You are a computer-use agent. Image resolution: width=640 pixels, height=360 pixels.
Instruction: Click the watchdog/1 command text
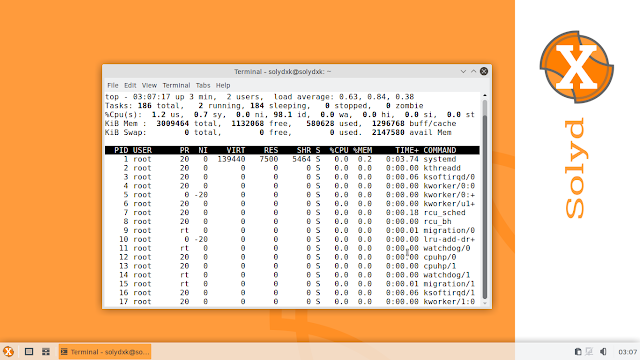pyautogui.click(x=447, y=275)
